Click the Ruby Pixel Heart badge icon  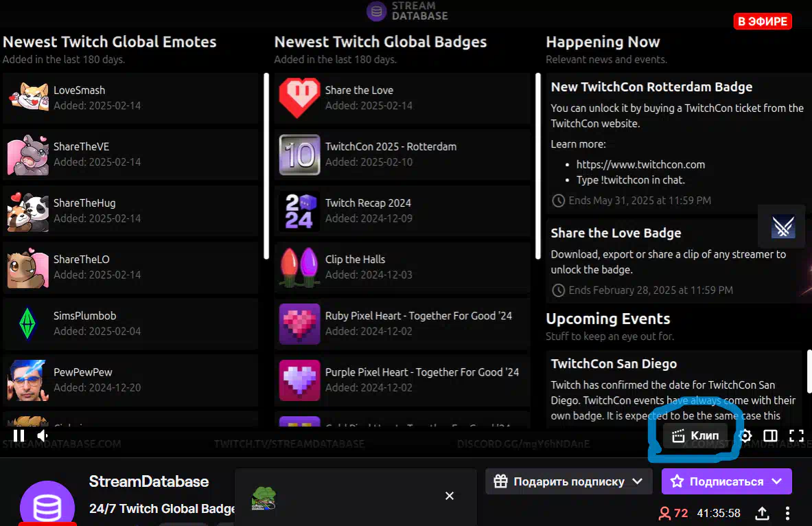point(299,324)
